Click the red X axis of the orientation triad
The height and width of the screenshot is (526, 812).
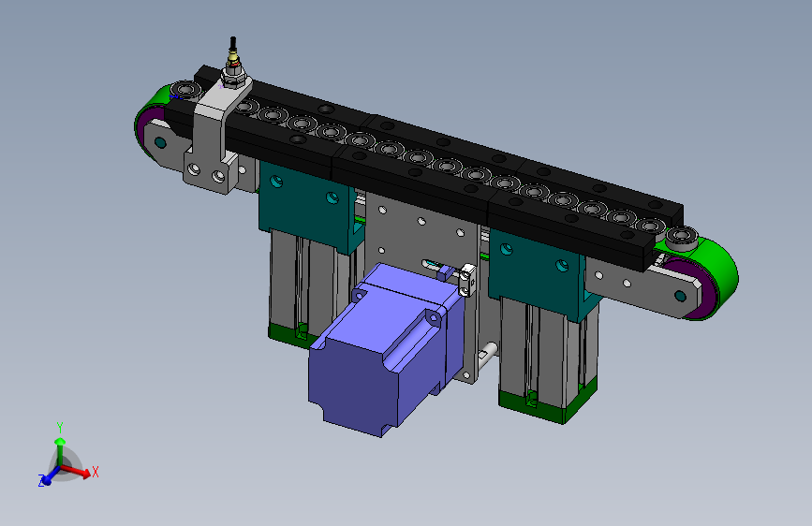(77, 470)
